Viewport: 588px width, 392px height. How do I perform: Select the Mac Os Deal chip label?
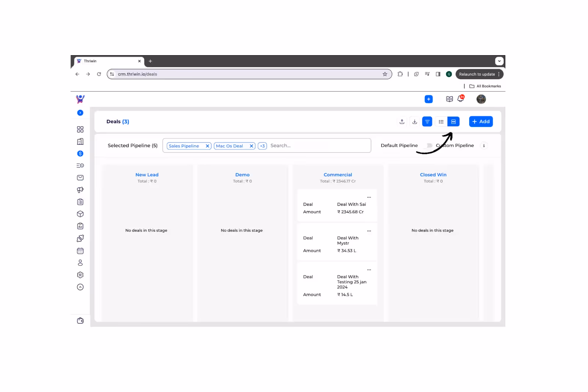tap(229, 146)
